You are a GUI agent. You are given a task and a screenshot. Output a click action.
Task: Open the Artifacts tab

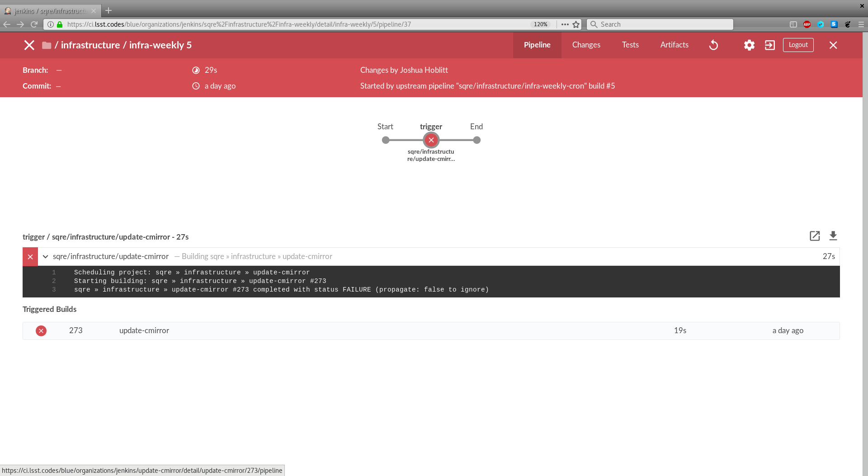pyautogui.click(x=674, y=45)
